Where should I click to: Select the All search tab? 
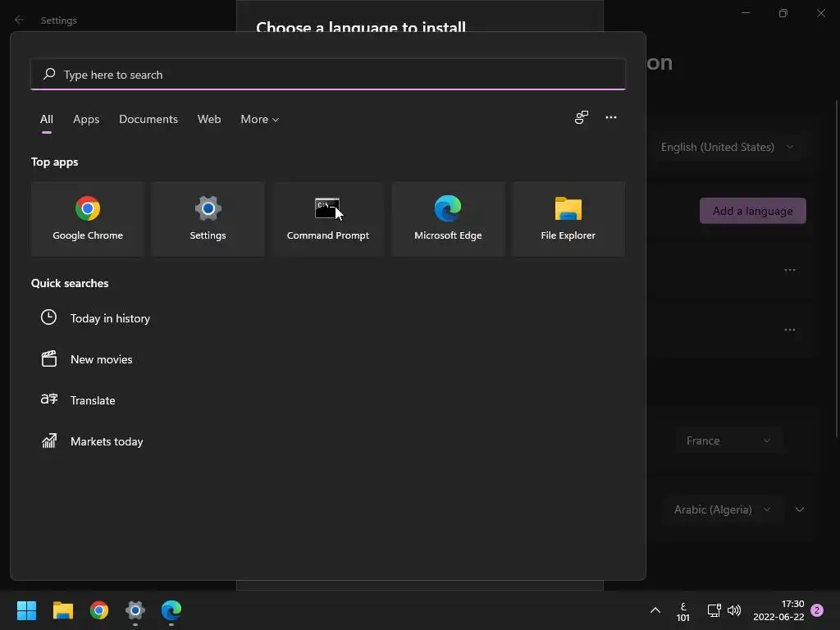click(x=47, y=120)
